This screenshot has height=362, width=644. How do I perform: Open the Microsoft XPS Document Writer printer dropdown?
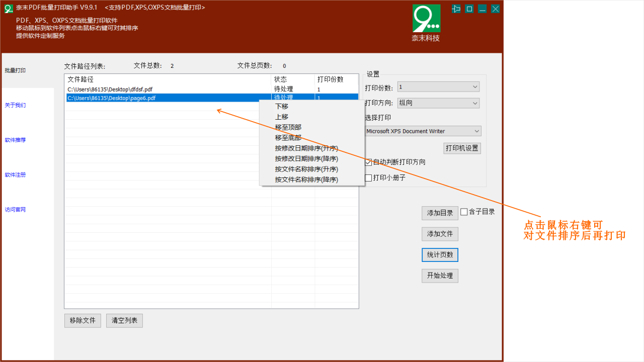pos(475,131)
